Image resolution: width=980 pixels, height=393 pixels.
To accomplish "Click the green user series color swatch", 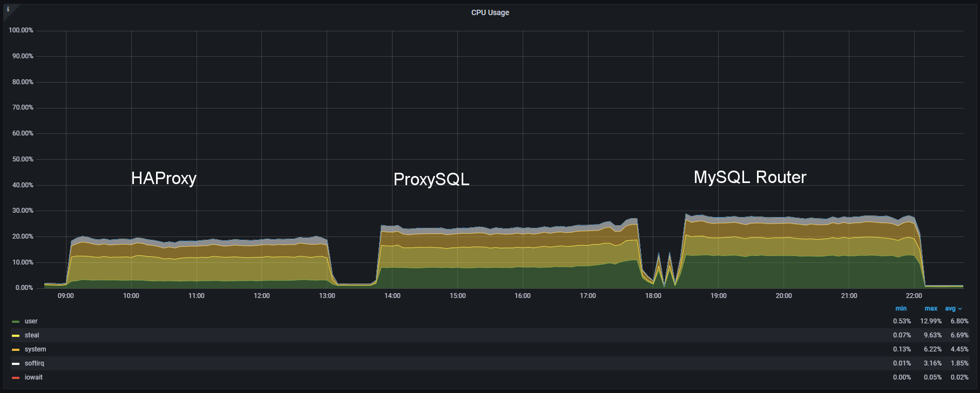I will coord(16,322).
